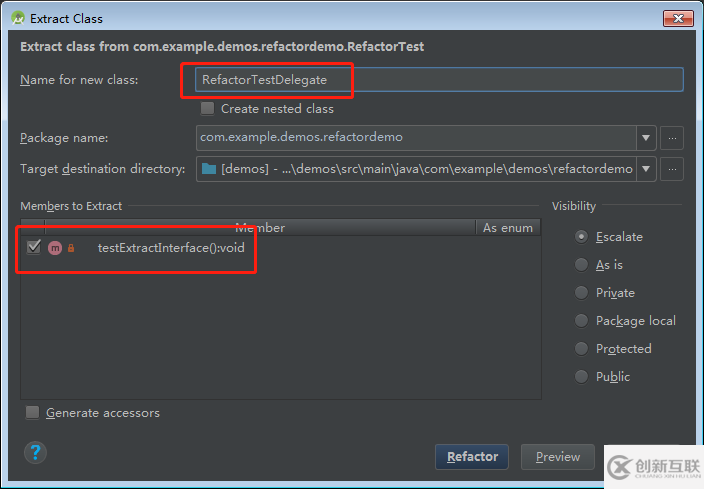704x489 pixels.
Task: Click the Extract class from RefactorTest heading
Action: 222,47
